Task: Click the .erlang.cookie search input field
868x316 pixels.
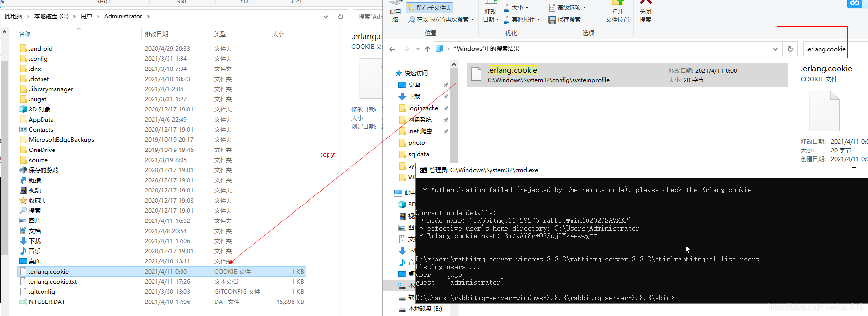Action: (x=835, y=49)
